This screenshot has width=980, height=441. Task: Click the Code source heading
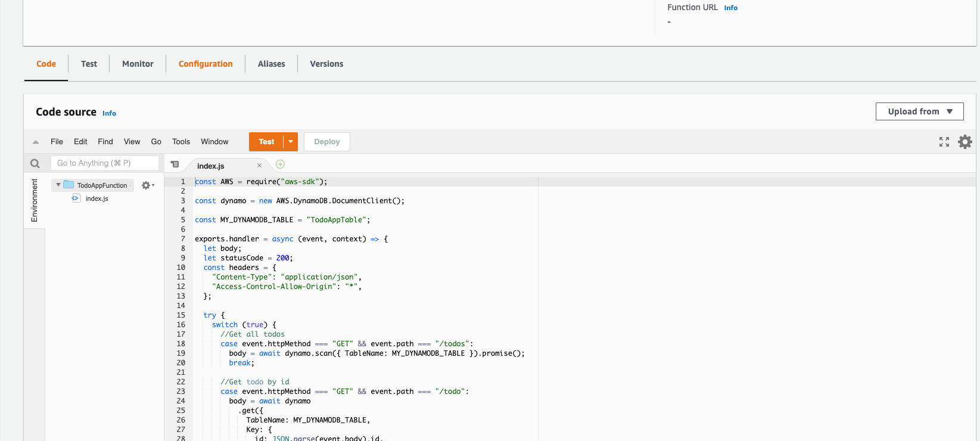pyautogui.click(x=66, y=112)
